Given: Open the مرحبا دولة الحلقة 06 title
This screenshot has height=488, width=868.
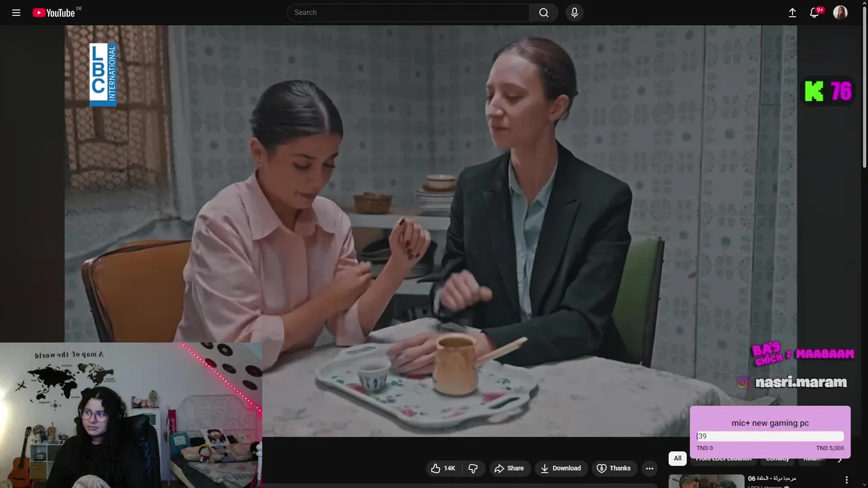Looking at the screenshot, I should coord(772,479).
